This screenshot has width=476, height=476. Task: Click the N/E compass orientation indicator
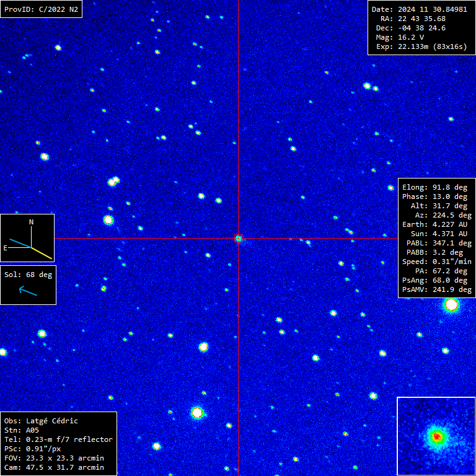pyautogui.click(x=27, y=238)
